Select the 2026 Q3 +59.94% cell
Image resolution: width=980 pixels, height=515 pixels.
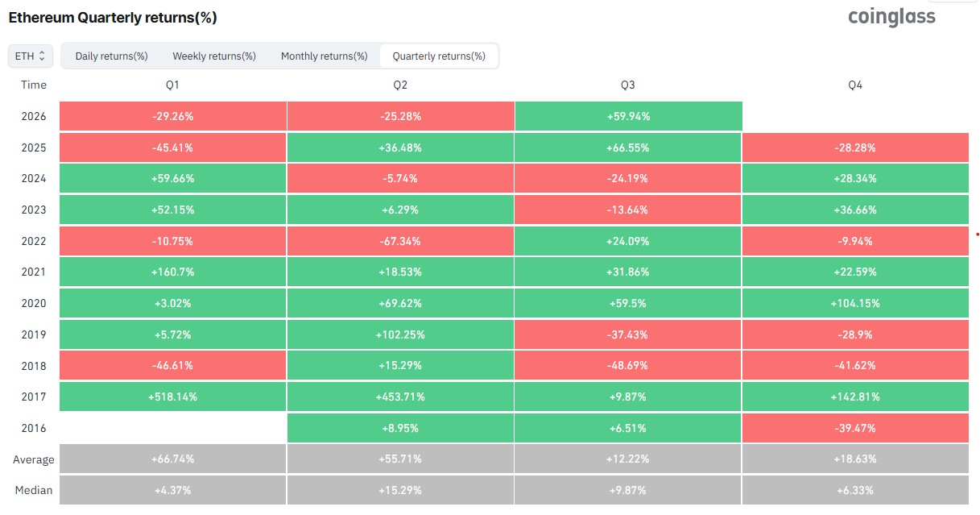click(628, 116)
